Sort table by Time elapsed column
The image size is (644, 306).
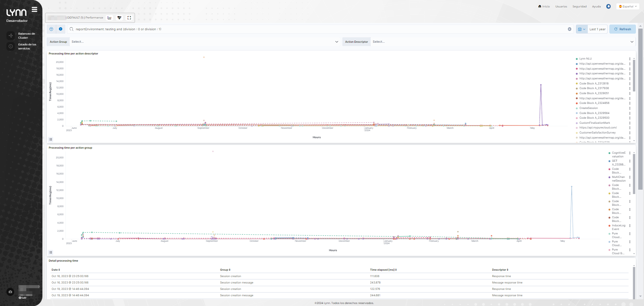[383, 270]
